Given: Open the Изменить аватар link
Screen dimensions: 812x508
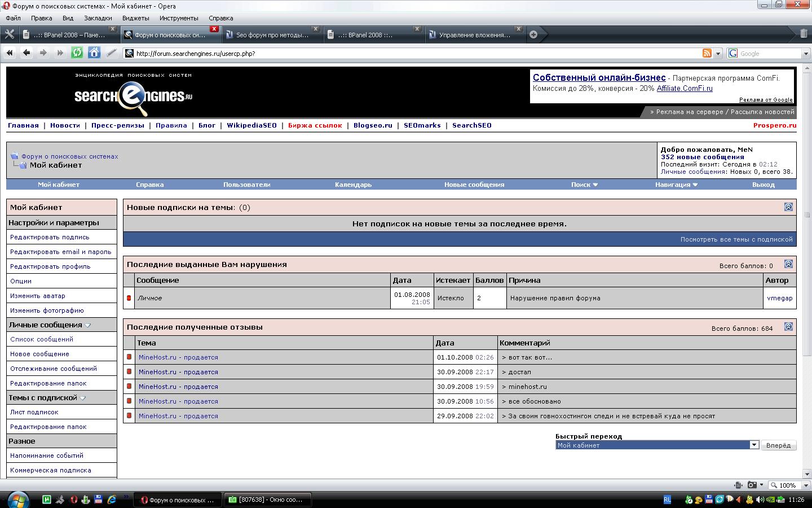Looking at the screenshot, I should [38, 296].
